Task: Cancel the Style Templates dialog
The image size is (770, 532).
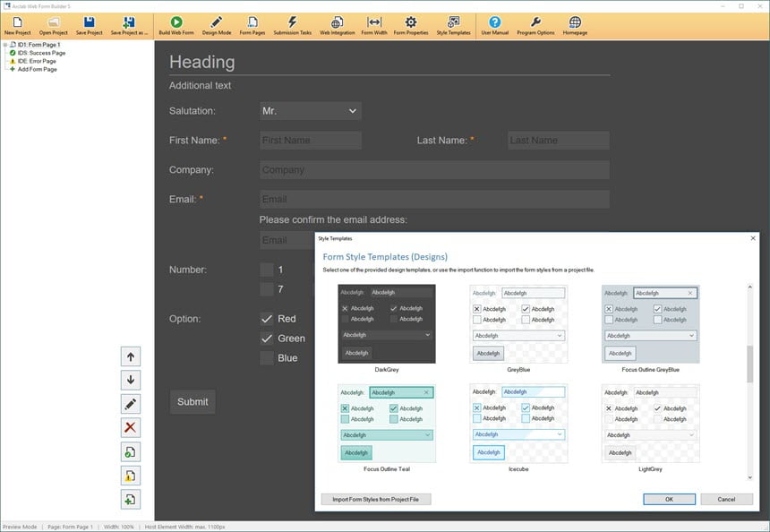Action: (726, 500)
